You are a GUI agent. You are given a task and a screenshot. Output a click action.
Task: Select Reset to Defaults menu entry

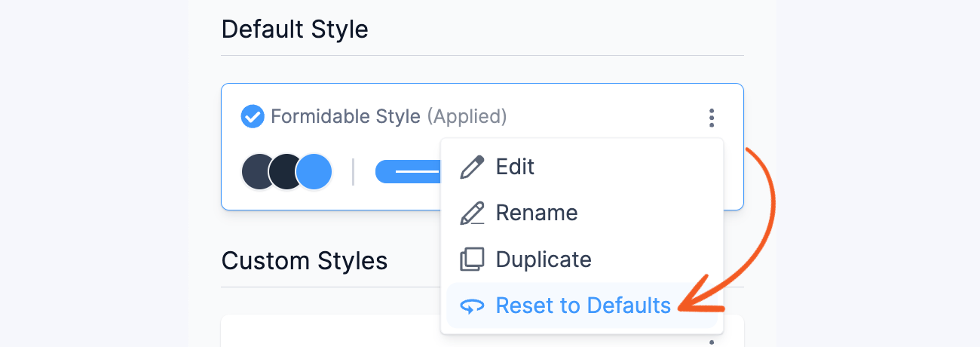click(x=582, y=306)
